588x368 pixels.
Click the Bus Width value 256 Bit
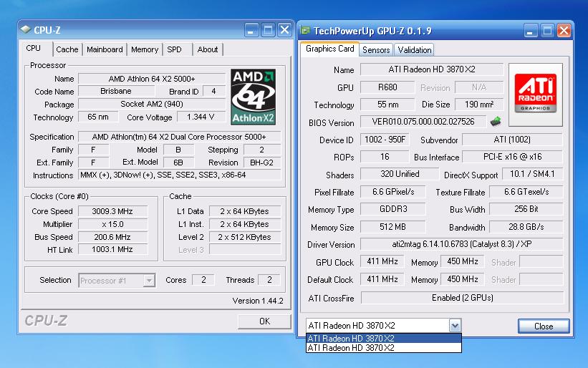coord(526,209)
